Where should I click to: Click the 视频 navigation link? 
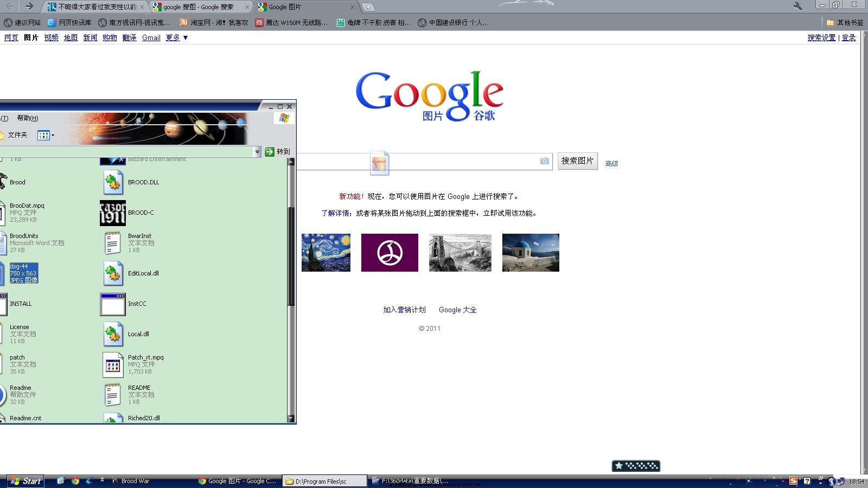coord(52,38)
